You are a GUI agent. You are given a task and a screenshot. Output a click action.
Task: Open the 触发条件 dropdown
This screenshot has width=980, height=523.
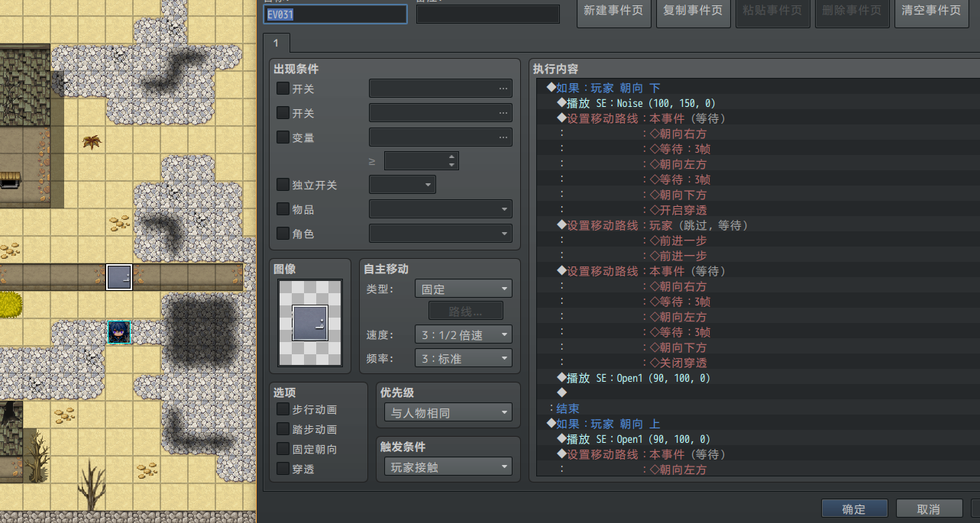[x=448, y=467]
